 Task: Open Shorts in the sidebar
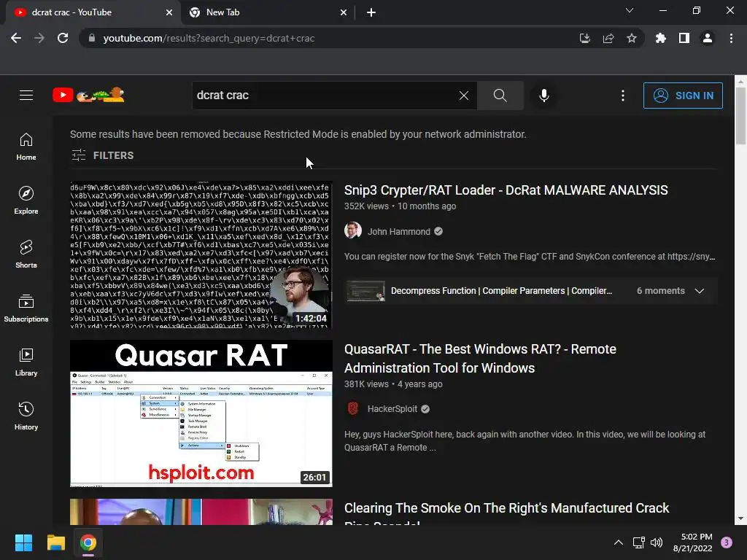pos(26,254)
